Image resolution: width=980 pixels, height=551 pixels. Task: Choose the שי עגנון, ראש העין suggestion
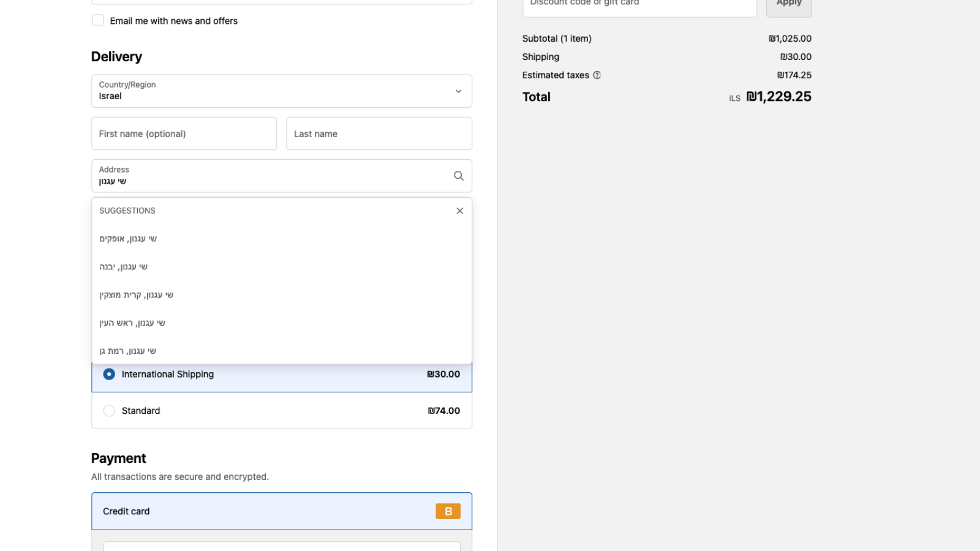click(x=132, y=323)
